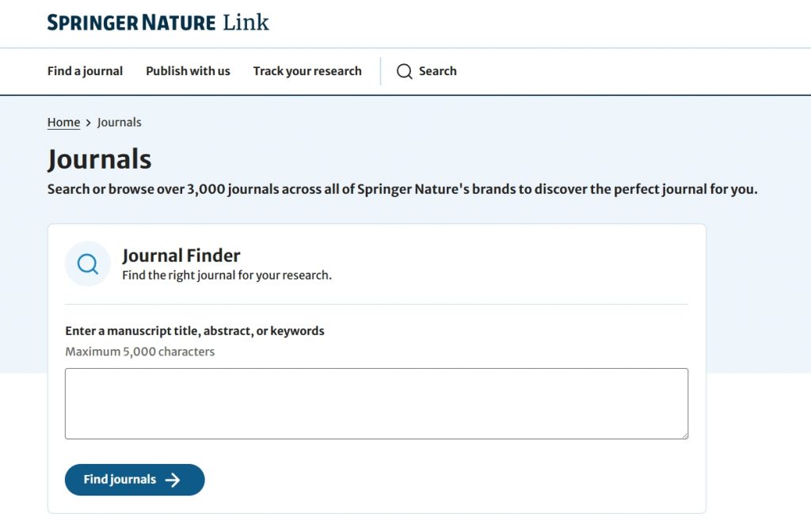Open the Find a journal menu
The width and height of the screenshot is (811, 532).
85,71
